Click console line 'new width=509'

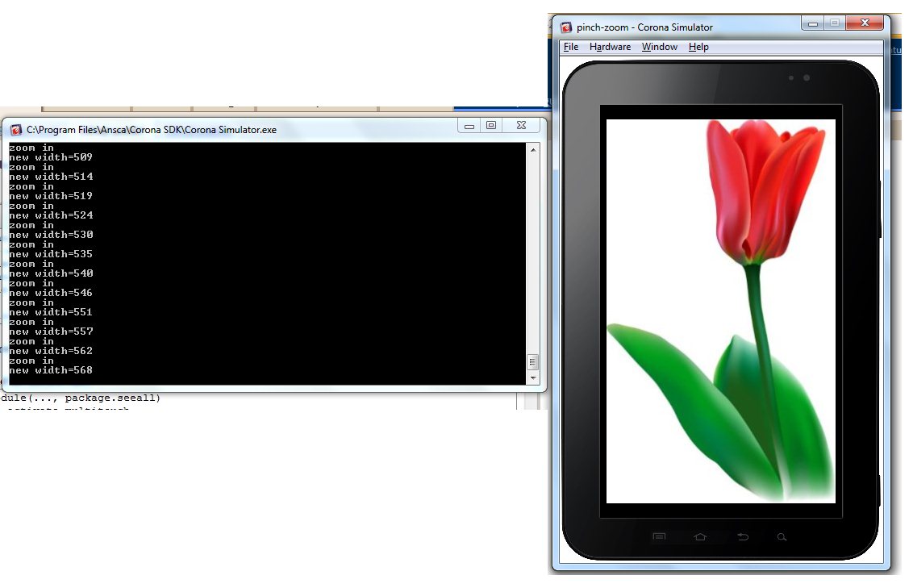pyautogui.click(x=51, y=157)
